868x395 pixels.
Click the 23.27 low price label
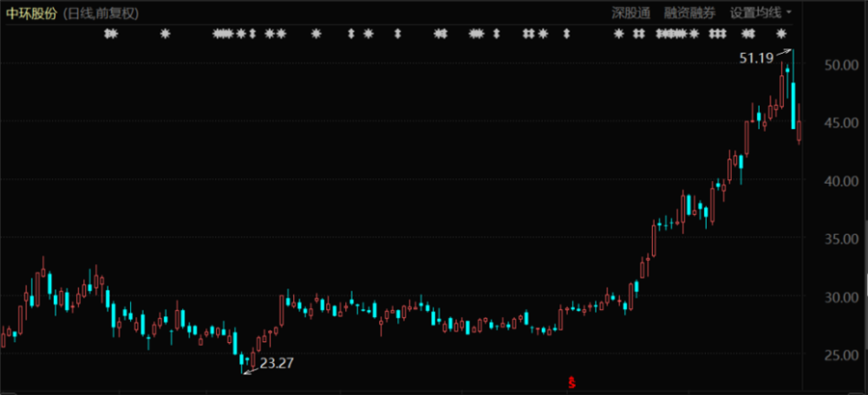(278, 363)
